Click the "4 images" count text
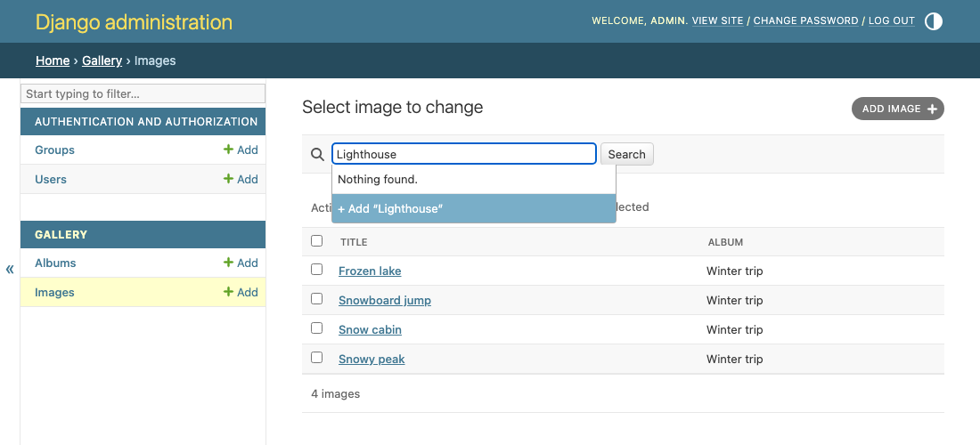The height and width of the screenshot is (445, 980). [x=336, y=393]
